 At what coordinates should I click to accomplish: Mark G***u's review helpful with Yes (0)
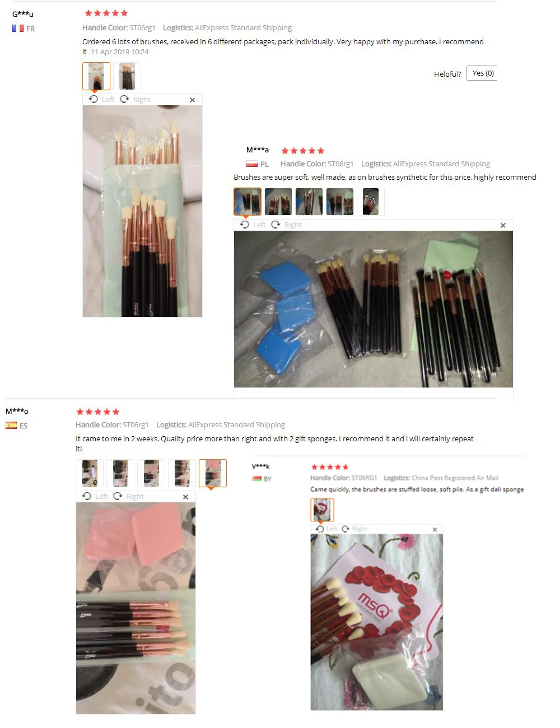click(x=483, y=73)
